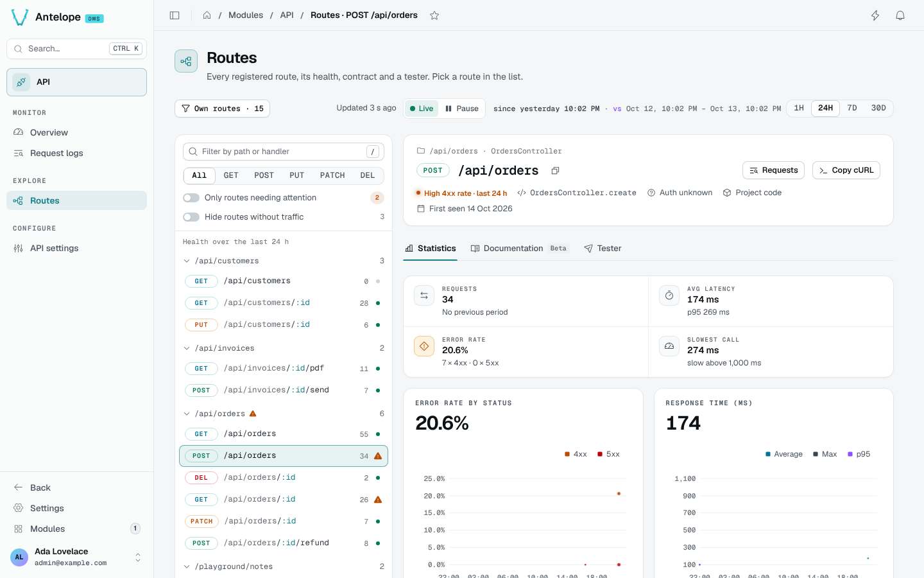Click the Routes page header icon
This screenshot has width=924, height=578.
coord(186,61)
